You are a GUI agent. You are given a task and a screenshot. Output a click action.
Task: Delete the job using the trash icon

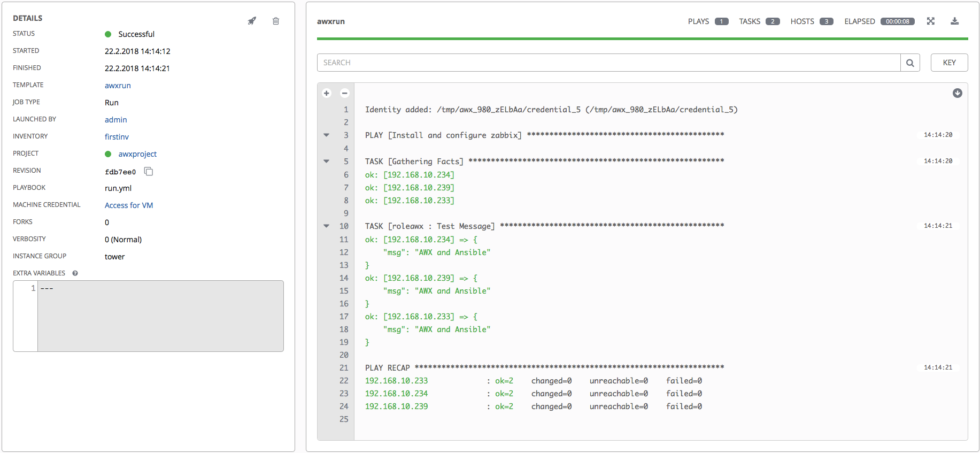[276, 21]
